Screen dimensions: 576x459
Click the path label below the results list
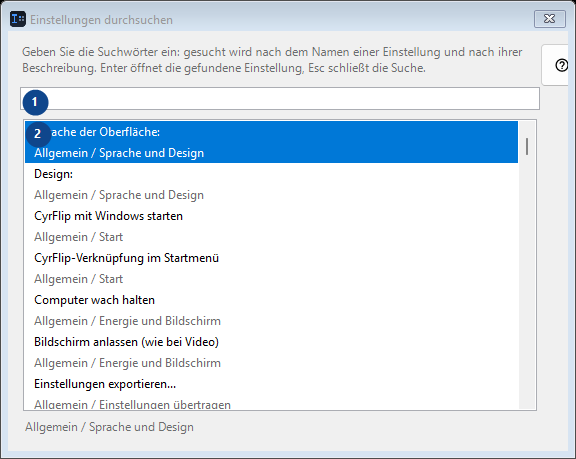pos(109,427)
